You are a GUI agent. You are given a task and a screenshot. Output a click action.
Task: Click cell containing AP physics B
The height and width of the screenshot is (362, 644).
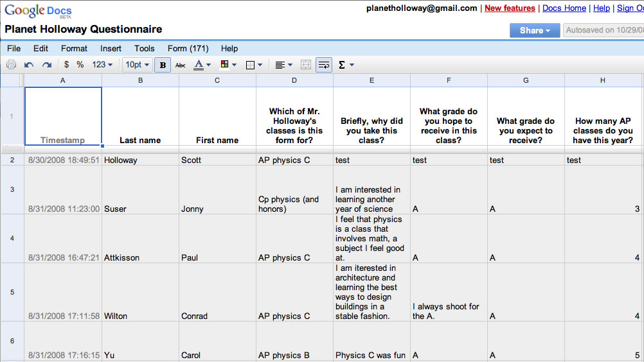[294, 341]
